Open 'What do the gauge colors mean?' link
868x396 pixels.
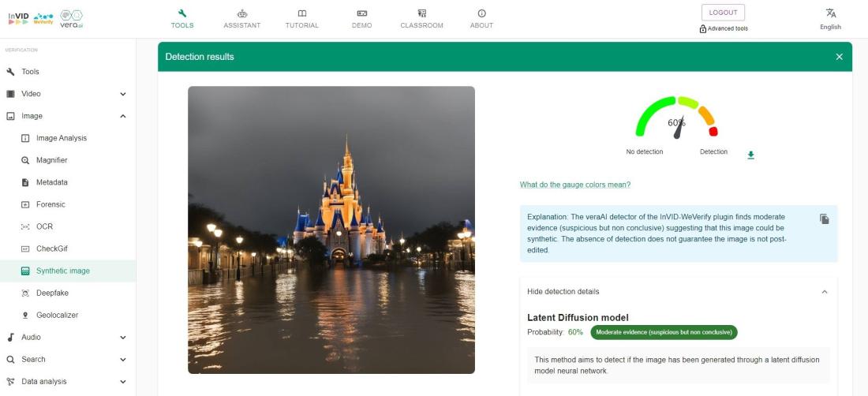[x=575, y=185]
